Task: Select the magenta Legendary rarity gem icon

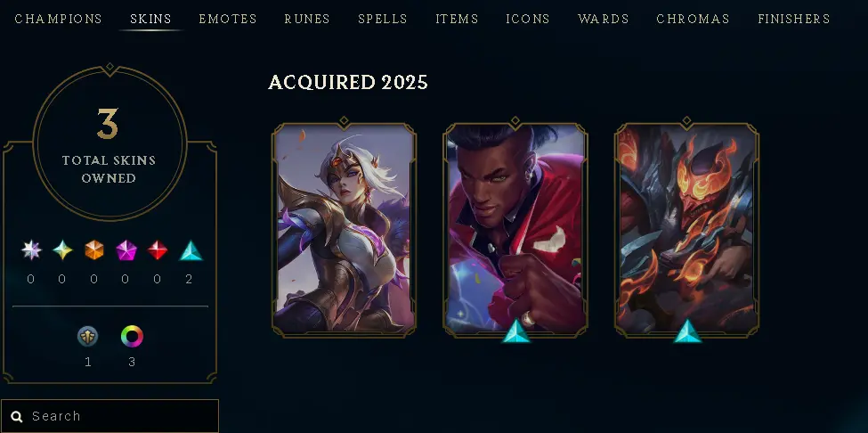Action: tap(126, 250)
